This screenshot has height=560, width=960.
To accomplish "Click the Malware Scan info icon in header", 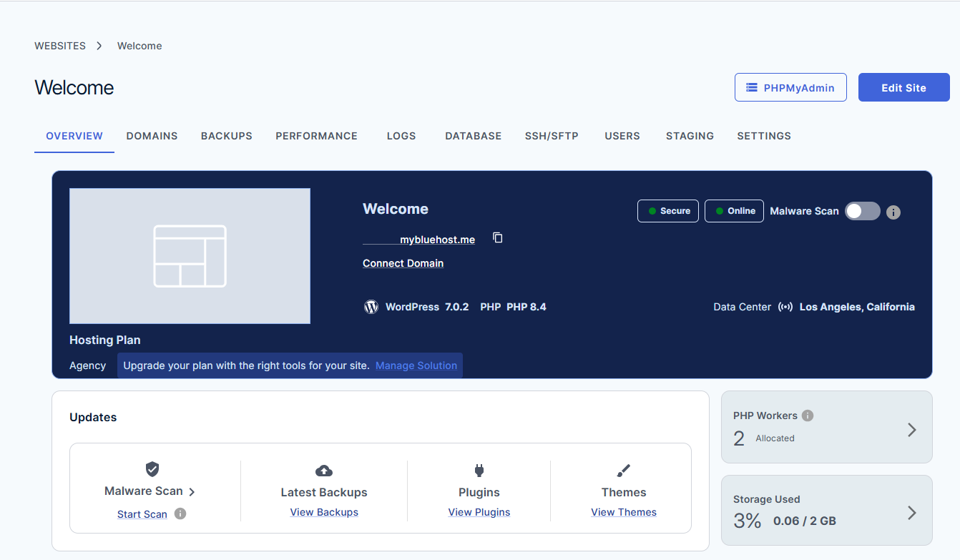I will point(893,212).
